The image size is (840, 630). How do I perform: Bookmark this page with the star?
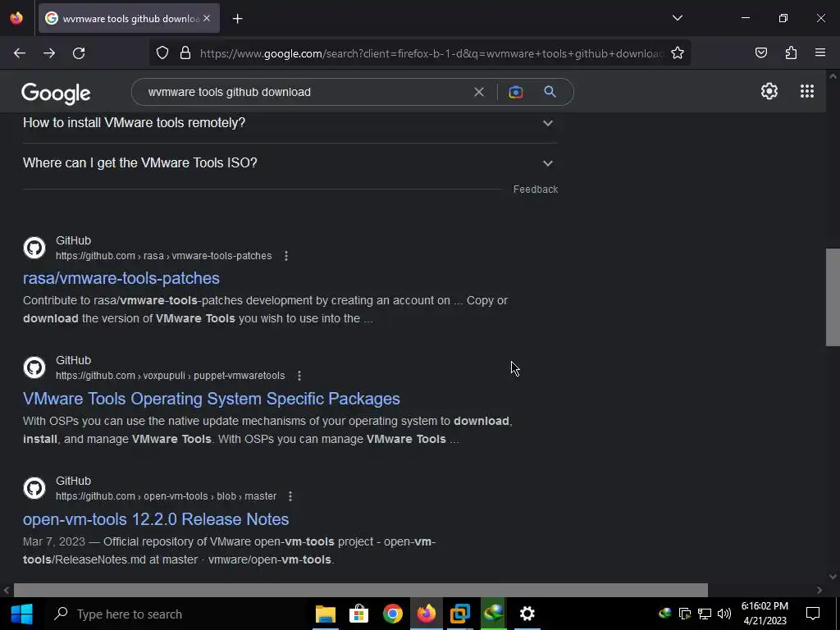(x=677, y=52)
